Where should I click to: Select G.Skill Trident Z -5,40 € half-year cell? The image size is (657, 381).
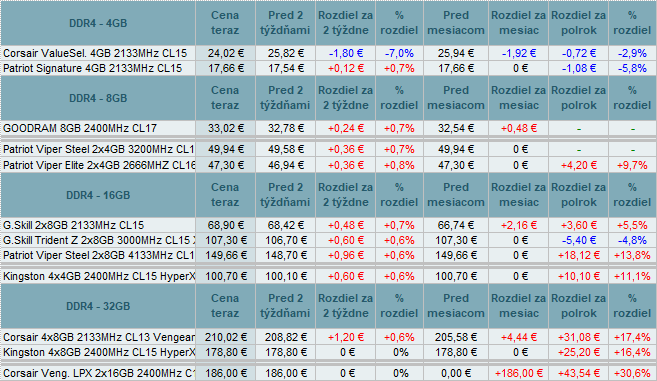(578, 240)
